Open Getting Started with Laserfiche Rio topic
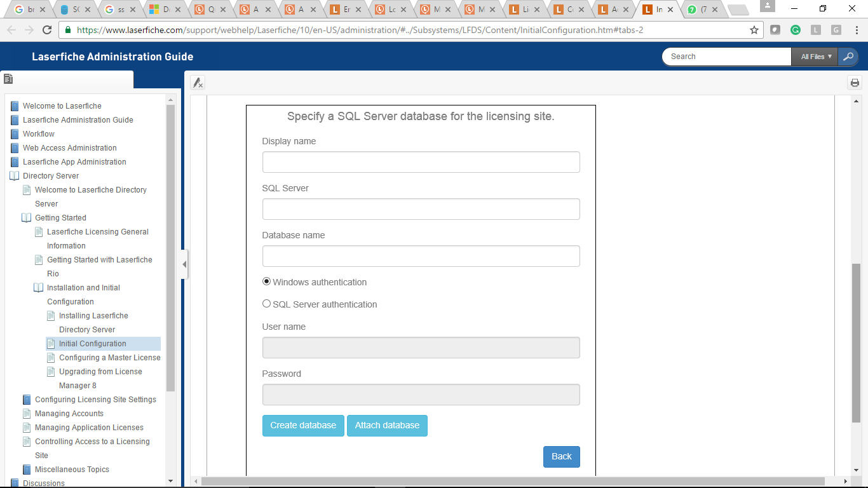868x488 pixels. pos(100,267)
